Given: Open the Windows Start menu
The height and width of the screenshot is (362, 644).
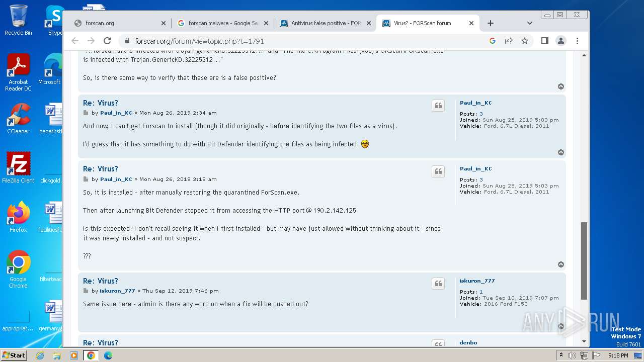Looking at the screenshot, I should pos(14,355).
